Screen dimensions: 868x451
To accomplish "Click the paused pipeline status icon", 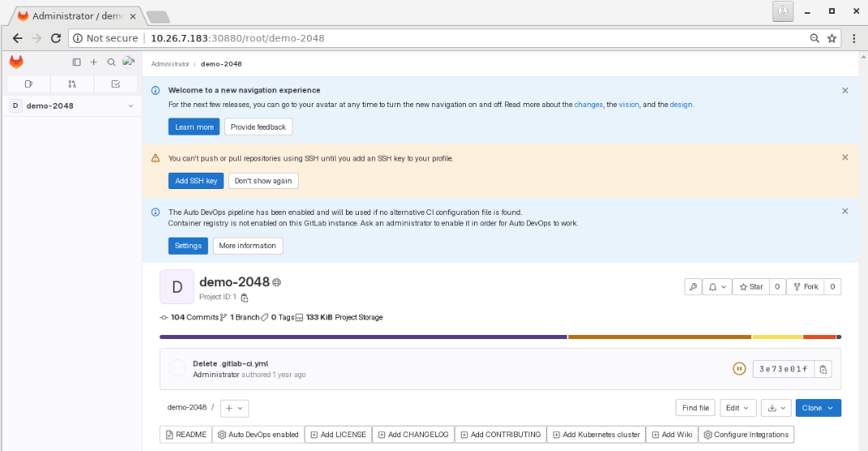I will (739, 368).
